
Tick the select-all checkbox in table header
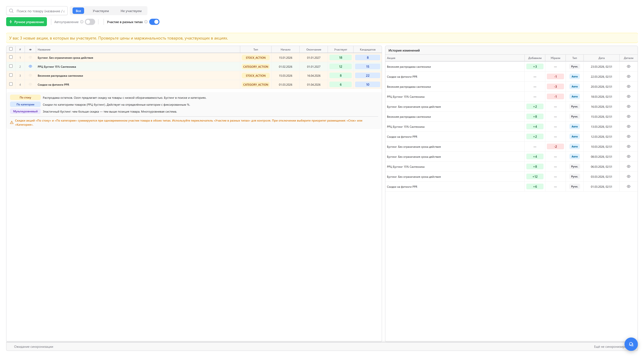point(11,49)
